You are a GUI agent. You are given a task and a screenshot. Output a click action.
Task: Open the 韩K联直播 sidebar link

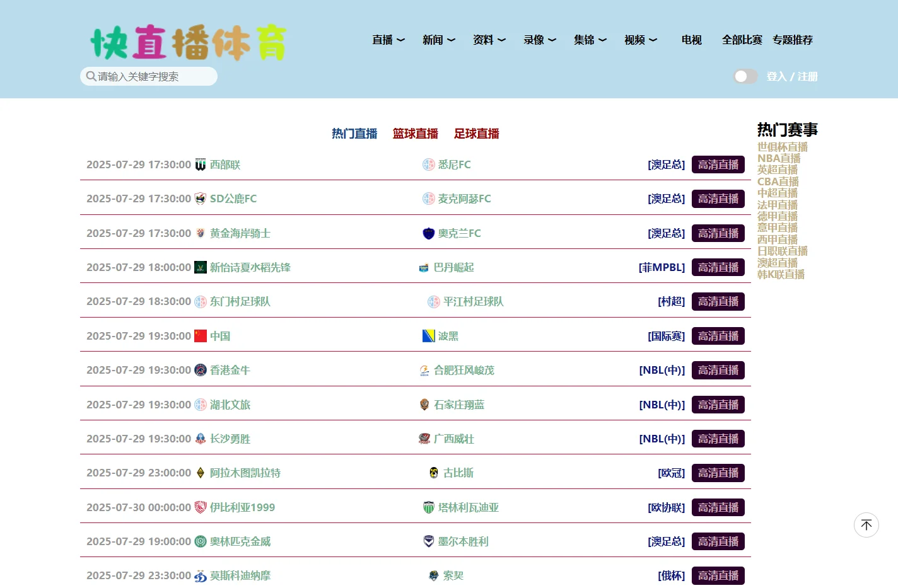pyautogui.click(x=781, y=274)
